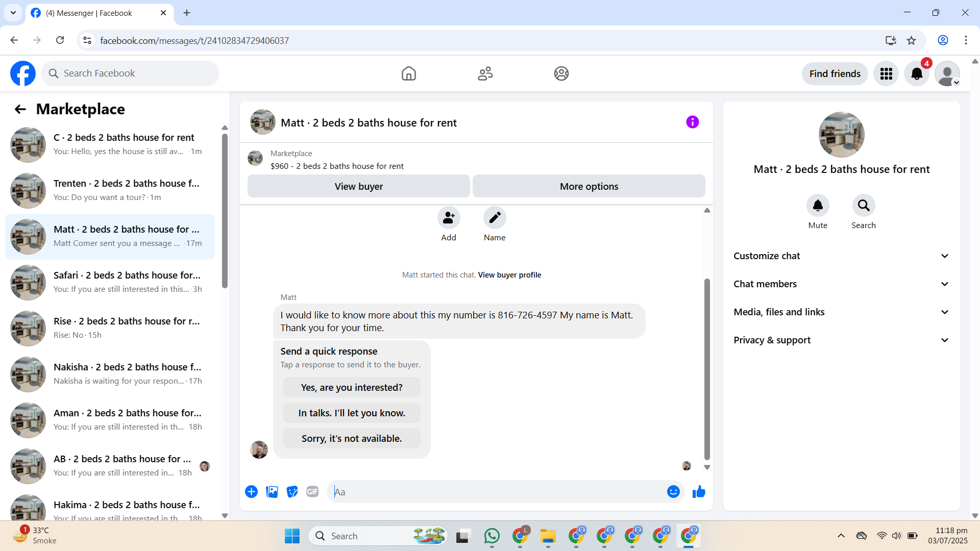Attach a photo using the image icon
Screen dimensions: 980x551
click(x=272, y=492)
